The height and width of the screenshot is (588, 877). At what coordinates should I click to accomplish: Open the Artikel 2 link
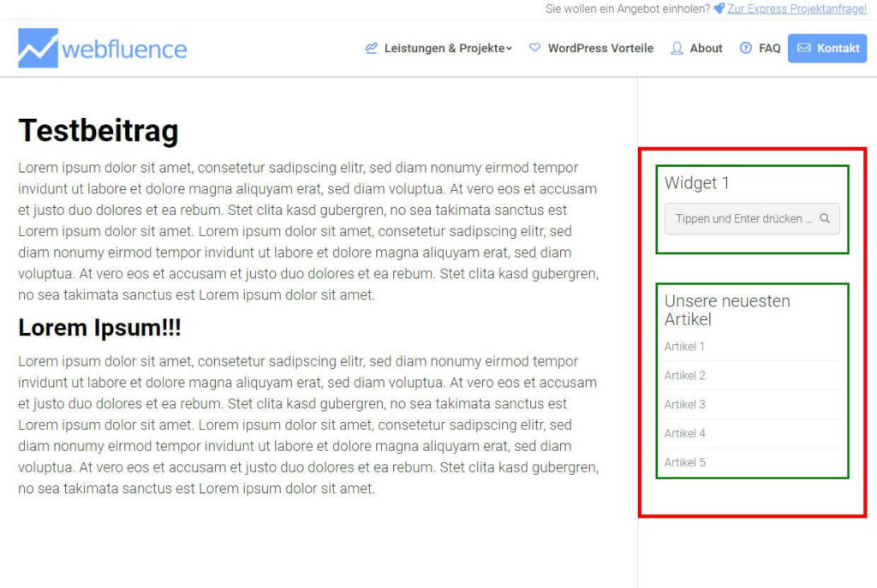[x=684, y=376]
